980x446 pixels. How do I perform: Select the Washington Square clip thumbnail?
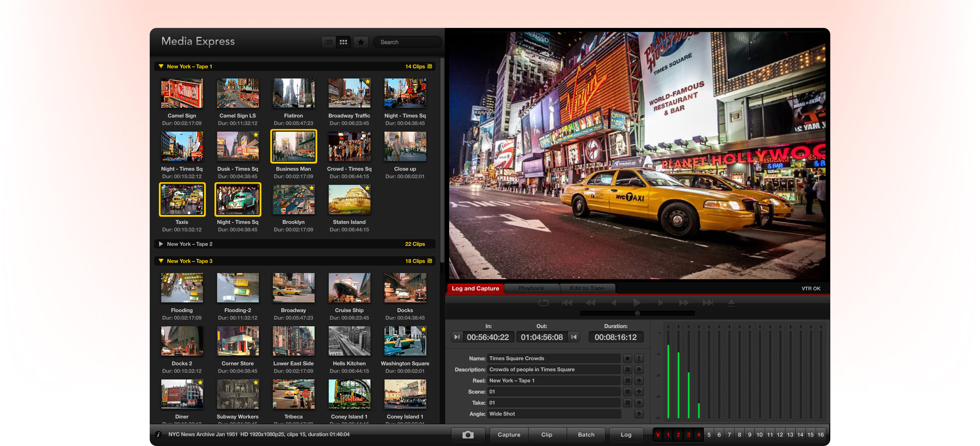point(405,341)
